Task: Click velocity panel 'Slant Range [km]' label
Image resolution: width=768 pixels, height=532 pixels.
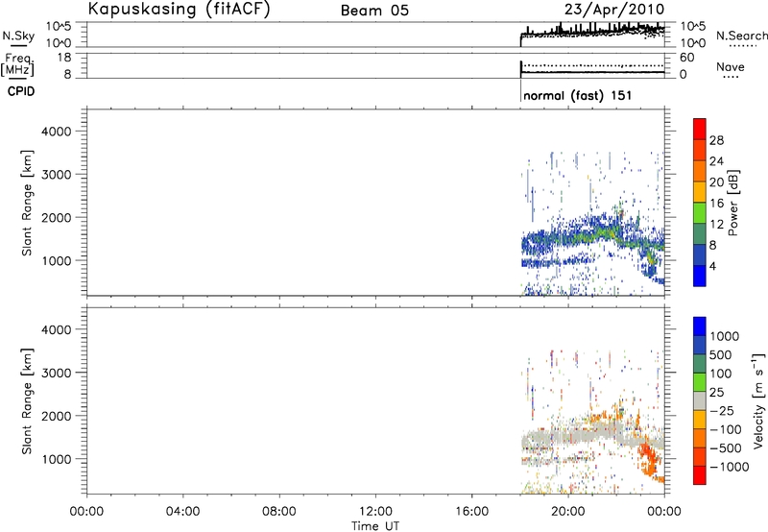Action: tap(27, 401)
